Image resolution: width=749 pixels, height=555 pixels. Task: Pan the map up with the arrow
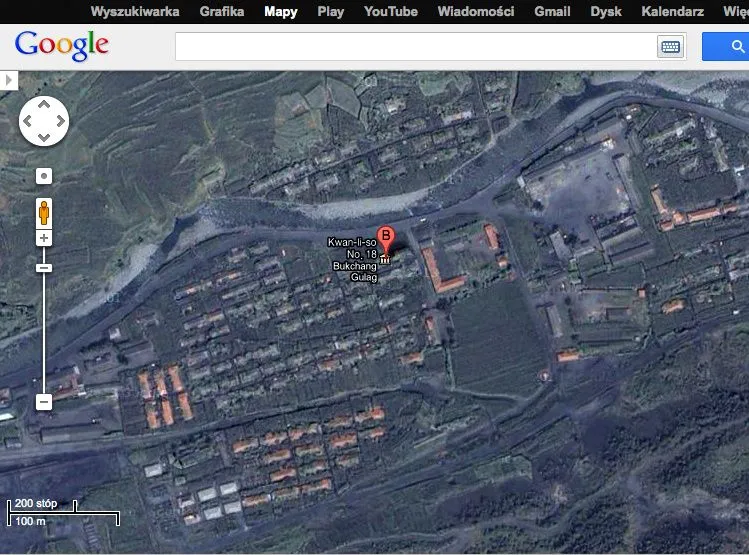43,106
